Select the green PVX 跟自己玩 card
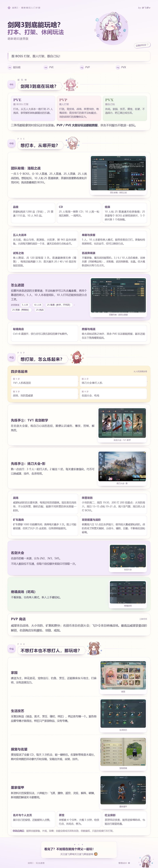Image resolution: width=158 pixels, height=868 pixels. click(x=125, y=108)
